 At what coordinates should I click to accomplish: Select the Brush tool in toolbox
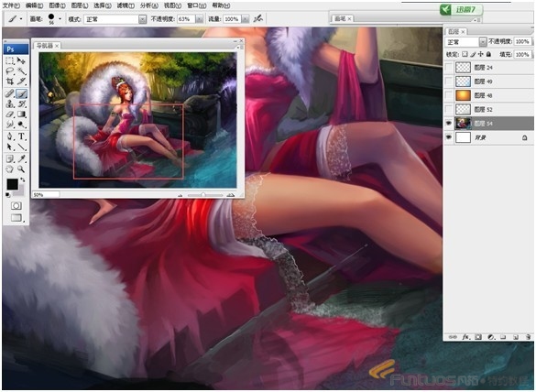point(22,93)
